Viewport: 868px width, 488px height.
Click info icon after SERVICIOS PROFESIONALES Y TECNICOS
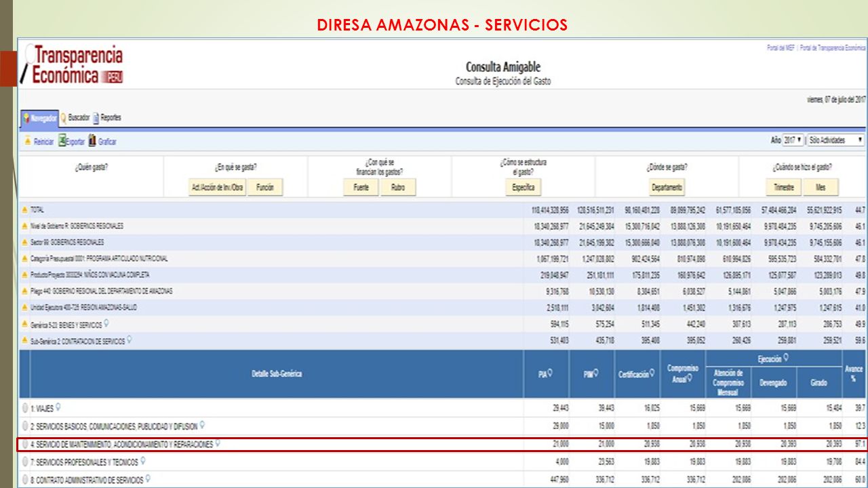click(143, 461)
